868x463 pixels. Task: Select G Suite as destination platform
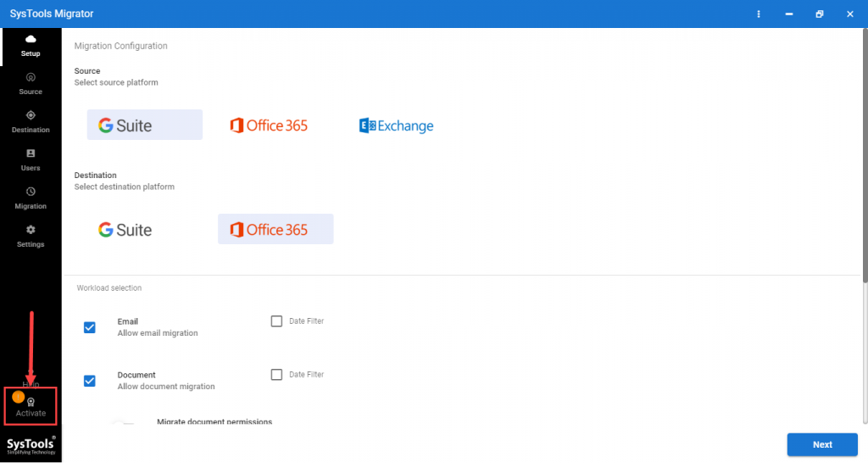(125, 230)
